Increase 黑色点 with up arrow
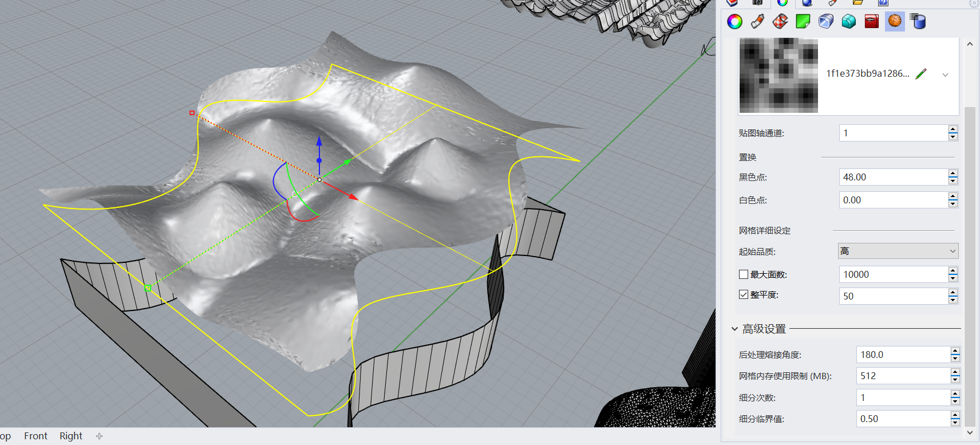This screenshot has width=980, height=445. click(953, 174)
